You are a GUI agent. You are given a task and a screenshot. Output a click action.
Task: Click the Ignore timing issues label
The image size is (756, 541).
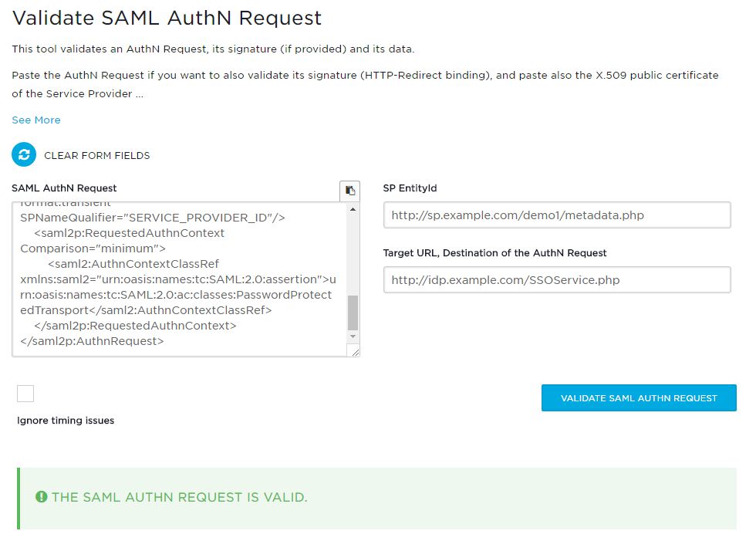tap(66, 421)
